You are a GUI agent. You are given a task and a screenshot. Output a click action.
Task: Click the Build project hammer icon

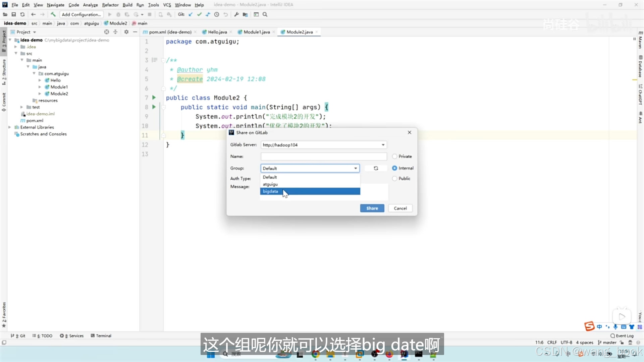(x=53, y=14)
